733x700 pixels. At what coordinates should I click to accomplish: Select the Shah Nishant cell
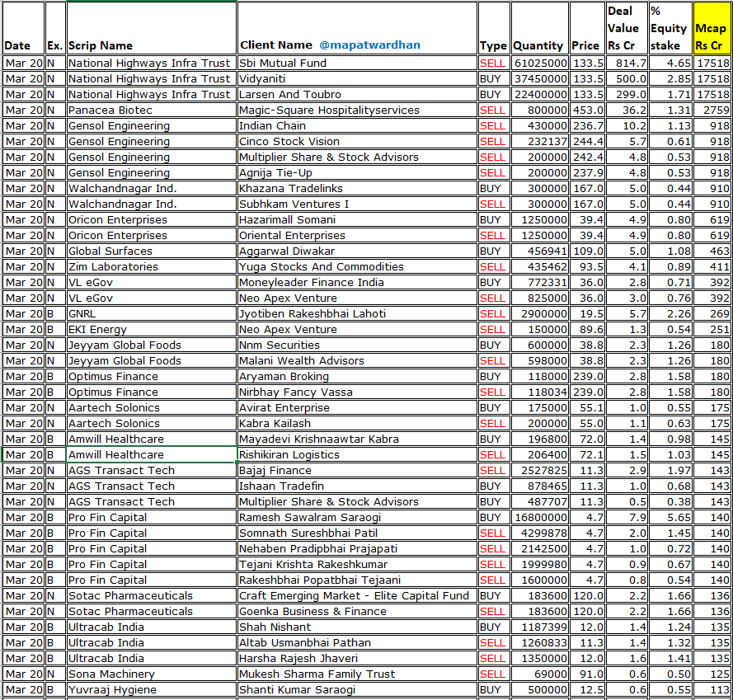pyautogui.click(x=357, y=627)
